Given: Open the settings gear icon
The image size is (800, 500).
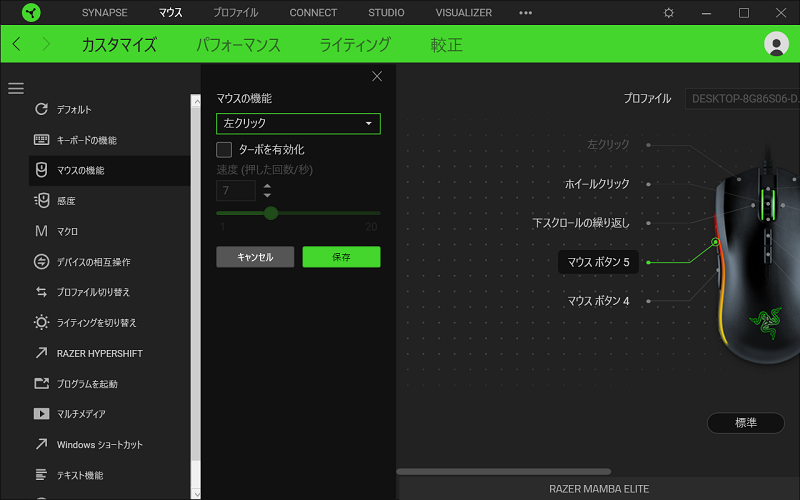Looking at the screenshot, I should [668, 13].
